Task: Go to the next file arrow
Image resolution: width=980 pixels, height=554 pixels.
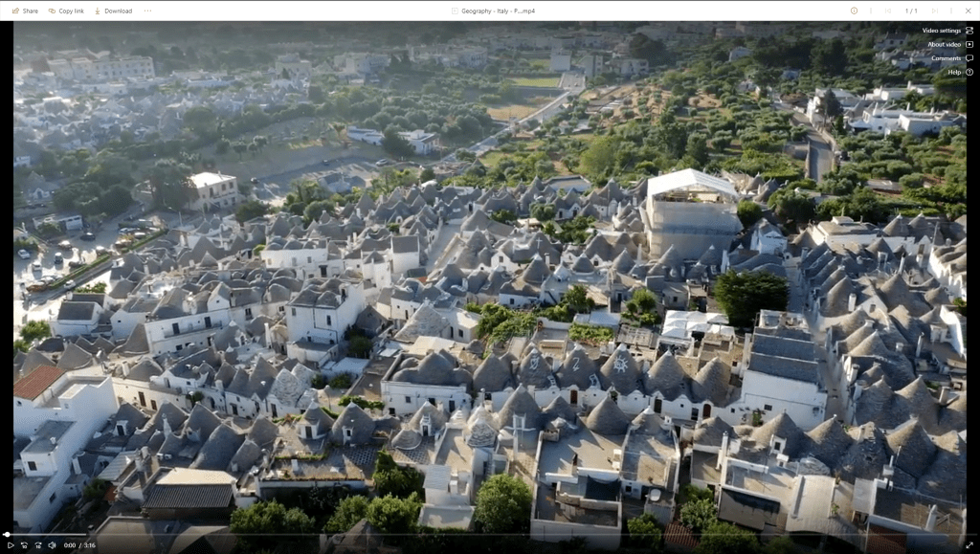Action: pyautogui.click(x=935, y=11)
